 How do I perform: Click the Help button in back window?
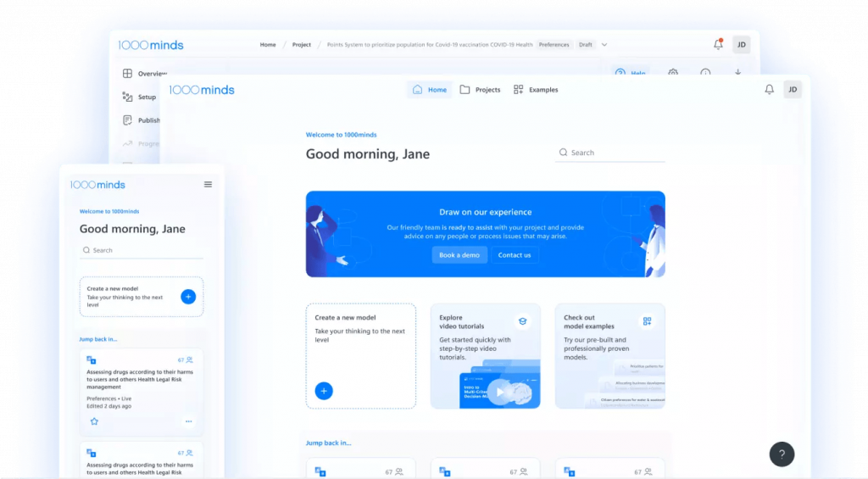(x=631, y=72)
